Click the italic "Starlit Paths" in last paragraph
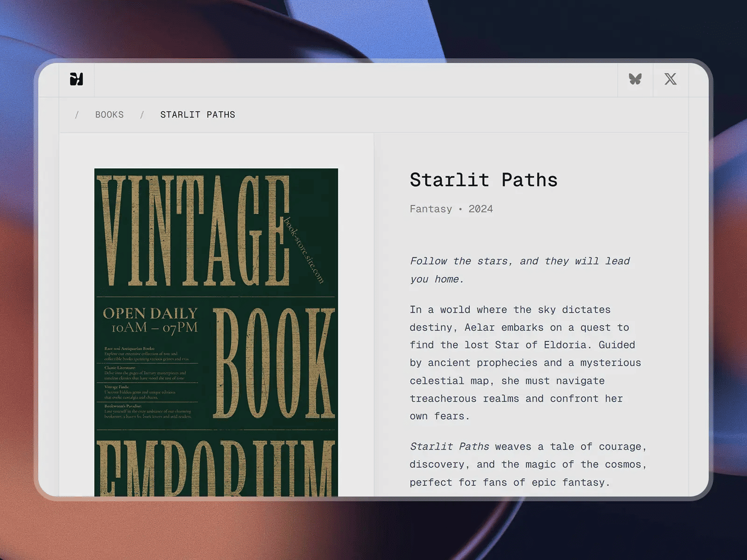This screenshot has height=560, width=747. coord(449,447)
